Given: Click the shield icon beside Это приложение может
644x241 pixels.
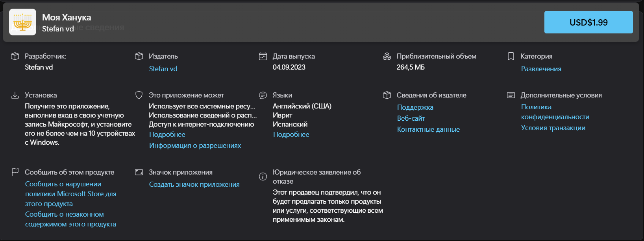Looking at the screenshot, I should click(x=139, y=95).
